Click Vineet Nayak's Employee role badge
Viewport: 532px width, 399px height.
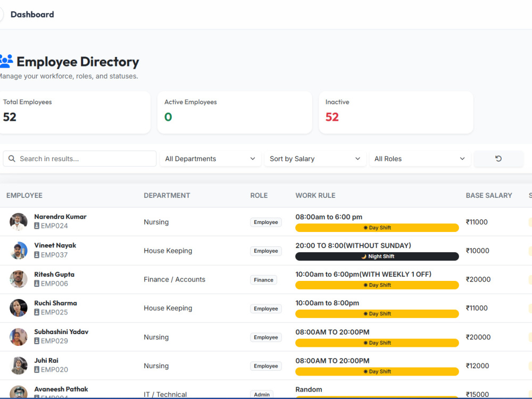[266, 251]
